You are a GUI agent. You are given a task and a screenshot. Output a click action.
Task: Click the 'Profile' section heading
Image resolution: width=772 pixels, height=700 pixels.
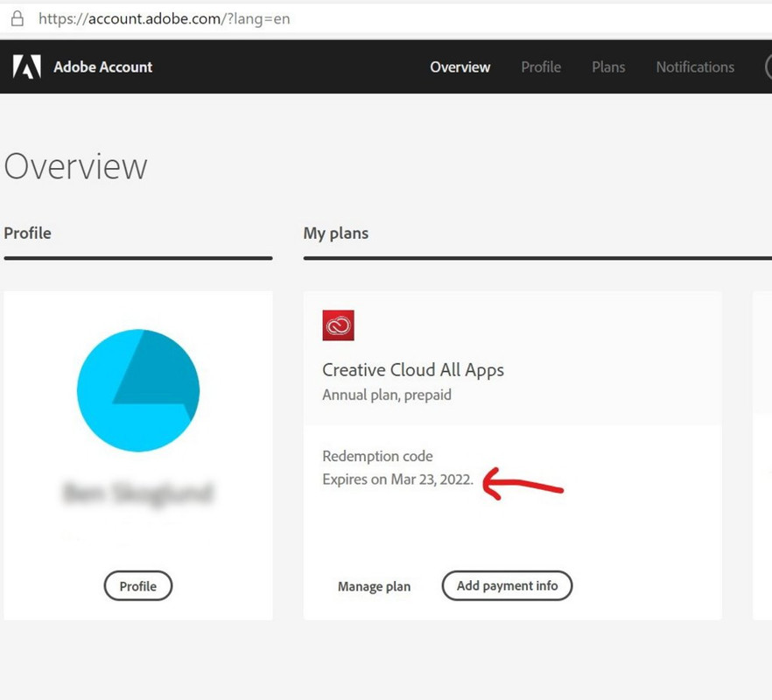(x=28, y=233)
